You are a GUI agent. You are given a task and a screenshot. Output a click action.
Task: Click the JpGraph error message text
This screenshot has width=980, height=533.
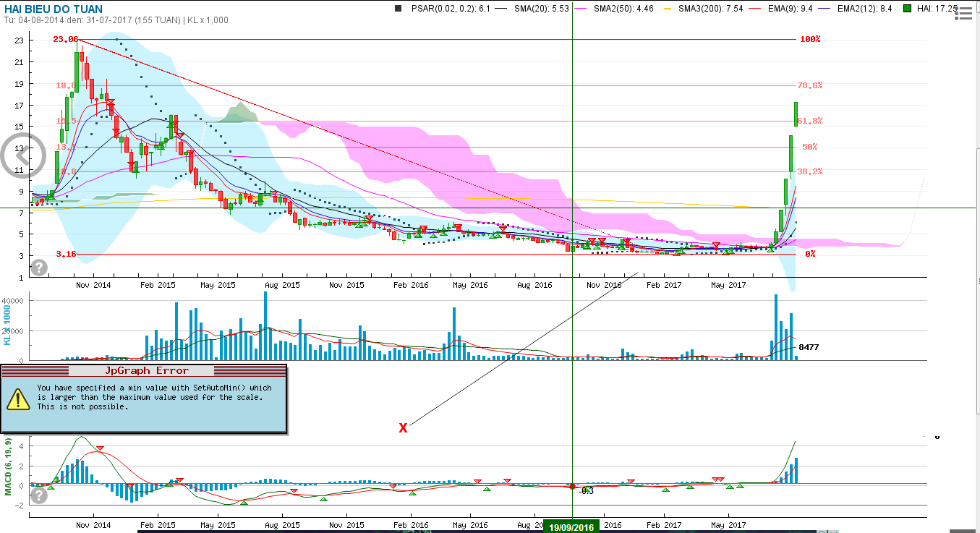click(x=154, y=397)
